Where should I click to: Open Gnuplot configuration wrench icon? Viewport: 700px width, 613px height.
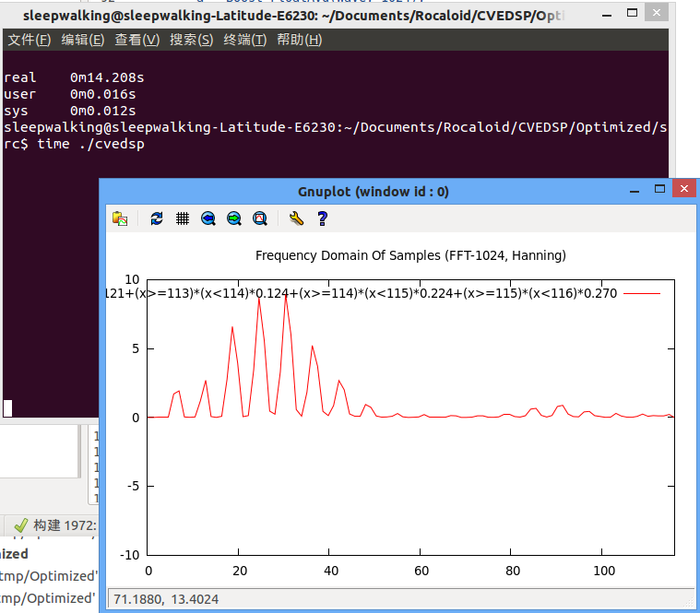click(296, 218)
